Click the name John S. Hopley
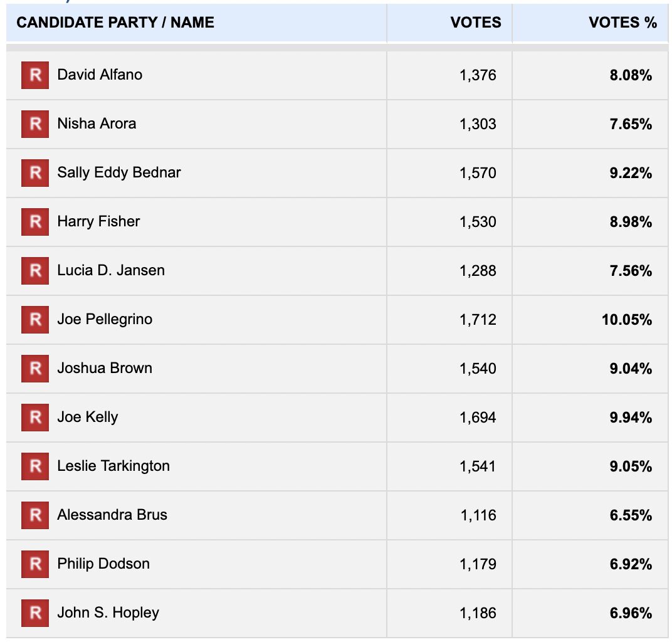The width and height of the screenshot is (672, 642). [108, 613]
